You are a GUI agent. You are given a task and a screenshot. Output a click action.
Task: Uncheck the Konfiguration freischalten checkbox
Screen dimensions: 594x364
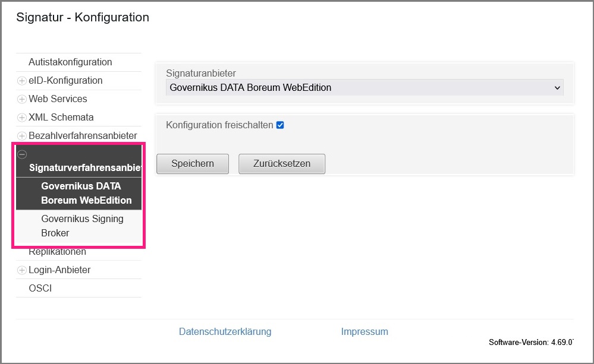(280, 125)
